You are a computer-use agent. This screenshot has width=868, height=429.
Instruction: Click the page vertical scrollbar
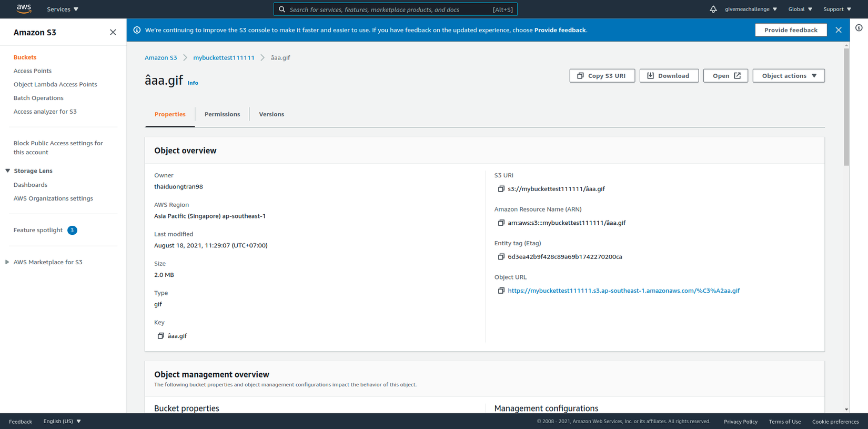point(846,107)
